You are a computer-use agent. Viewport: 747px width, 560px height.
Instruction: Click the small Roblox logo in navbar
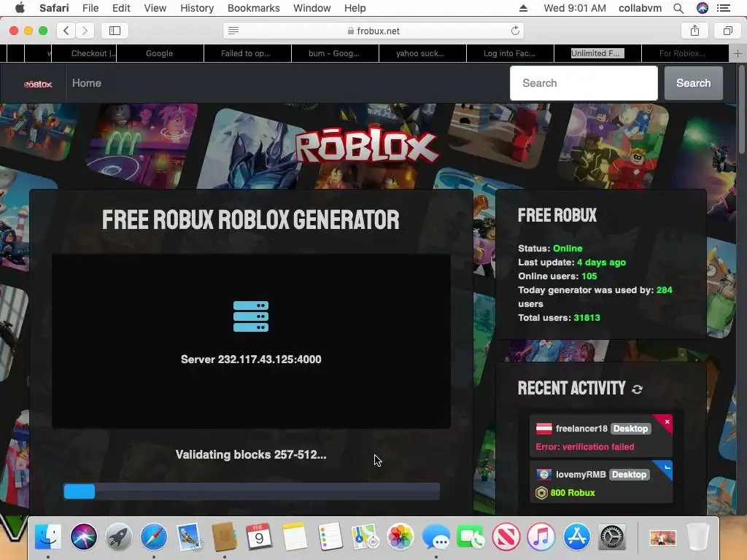point(38,85)
